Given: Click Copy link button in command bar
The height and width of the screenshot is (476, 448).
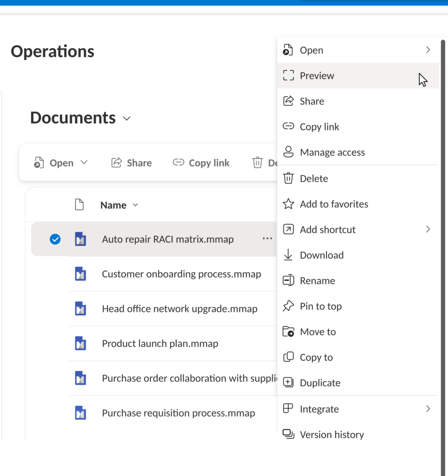Looking at the screenshot, I should (201, 163).
